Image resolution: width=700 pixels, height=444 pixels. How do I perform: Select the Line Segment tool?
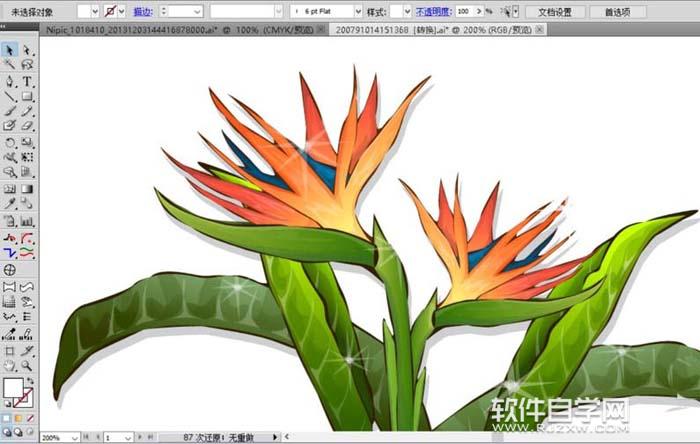tap(9, 96)
